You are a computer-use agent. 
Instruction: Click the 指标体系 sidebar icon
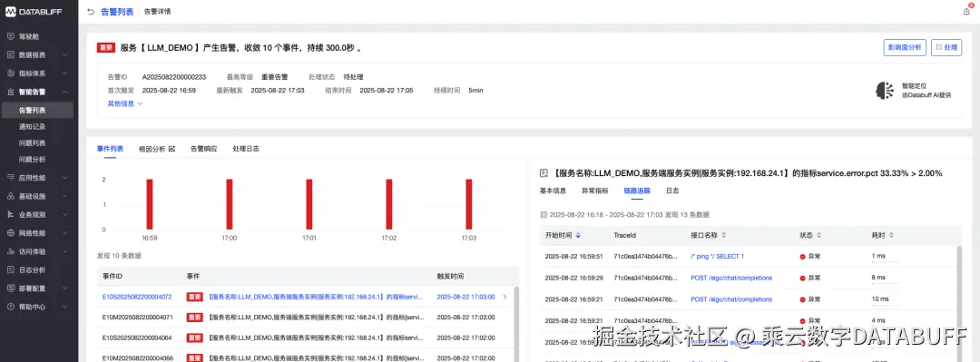click(x=11, y=73)
